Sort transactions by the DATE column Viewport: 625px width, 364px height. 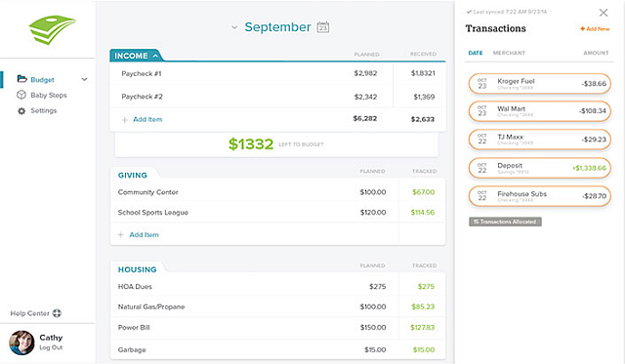476,53
